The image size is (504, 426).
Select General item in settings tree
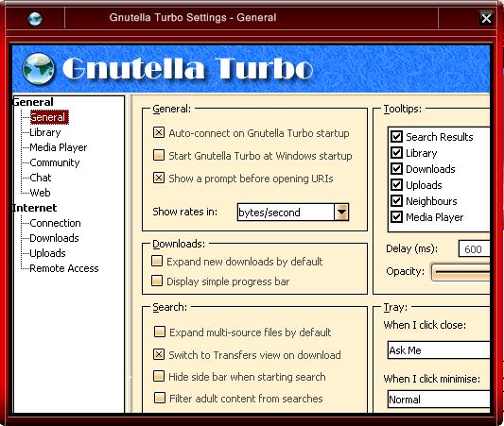click(x=49, y=117)
